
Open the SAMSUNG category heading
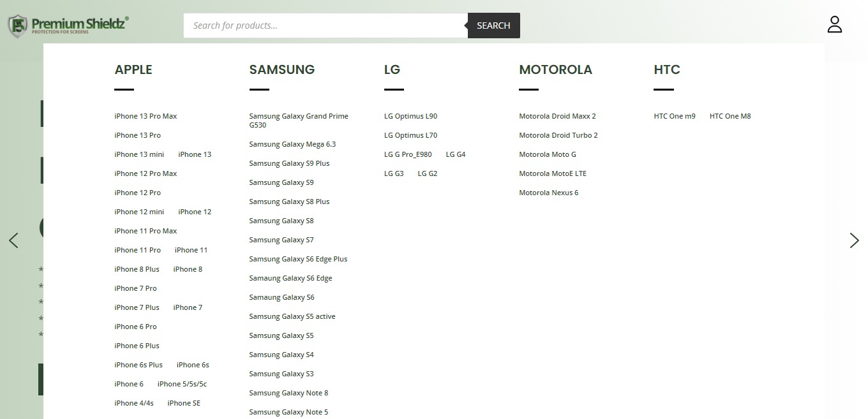(x=282, y=70)
